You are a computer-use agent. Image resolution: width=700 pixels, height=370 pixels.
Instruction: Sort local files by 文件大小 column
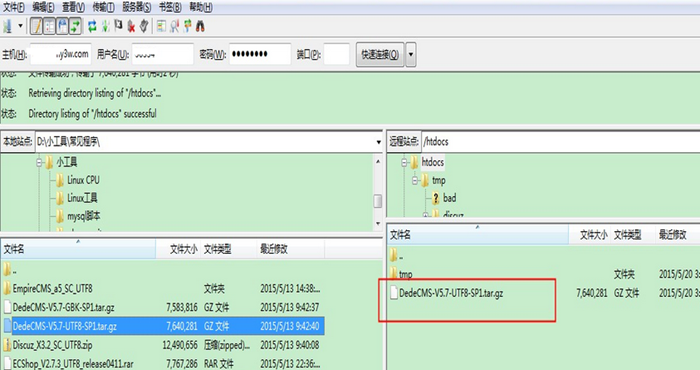[183, 249]
